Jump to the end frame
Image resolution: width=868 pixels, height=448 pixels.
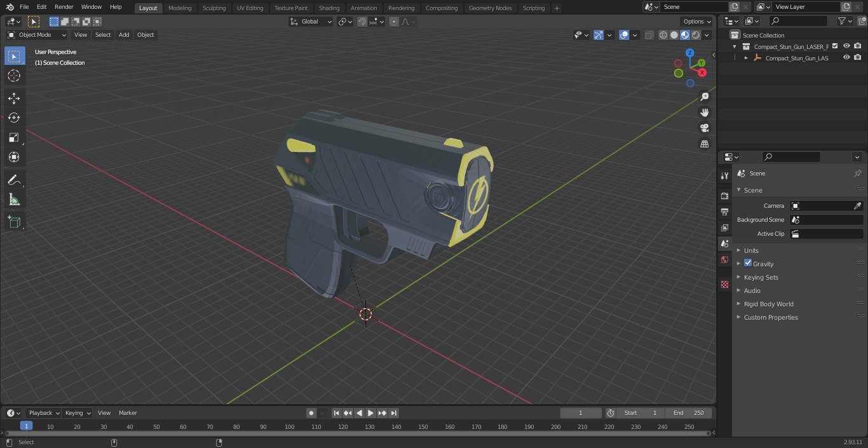pos(394,413)
